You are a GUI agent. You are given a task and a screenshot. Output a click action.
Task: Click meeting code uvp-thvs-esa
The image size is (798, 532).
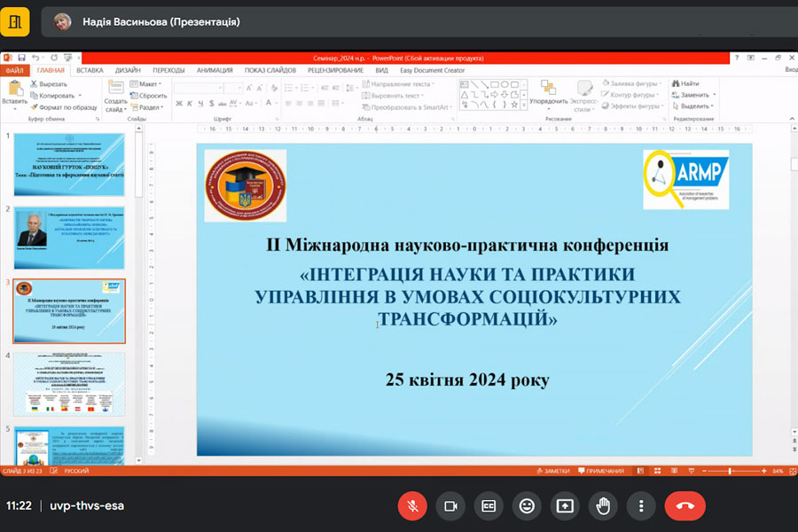[87, 505]
